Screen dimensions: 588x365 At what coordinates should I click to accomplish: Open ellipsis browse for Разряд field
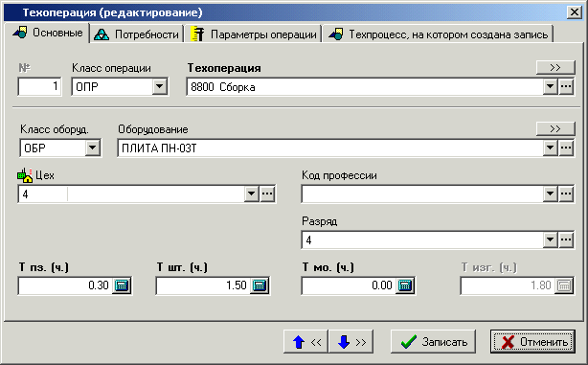(566, 240)
